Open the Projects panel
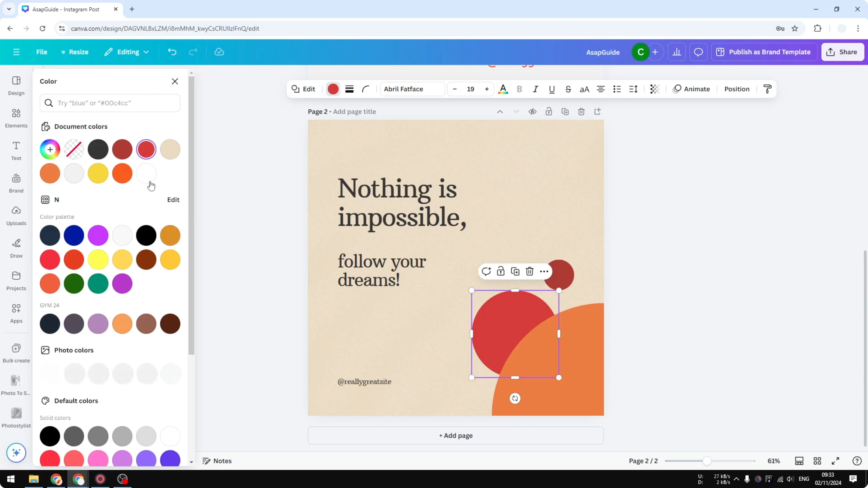This screenshot has height=488, width=868. pyautogui.click(x=16, y=280)
